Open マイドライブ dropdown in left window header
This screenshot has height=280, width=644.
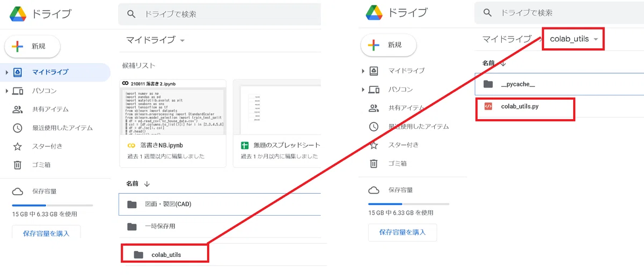click(156, 40)
